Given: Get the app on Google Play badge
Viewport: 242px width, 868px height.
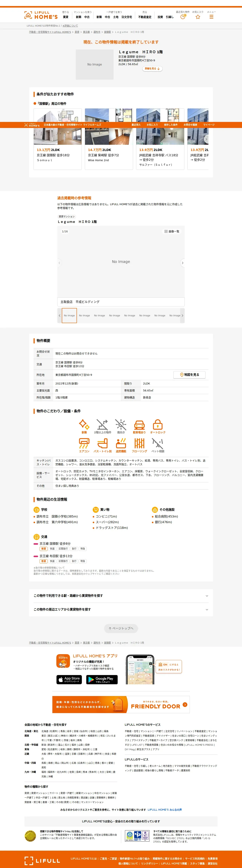Looking at the screenshot, I should click(102, 680).
